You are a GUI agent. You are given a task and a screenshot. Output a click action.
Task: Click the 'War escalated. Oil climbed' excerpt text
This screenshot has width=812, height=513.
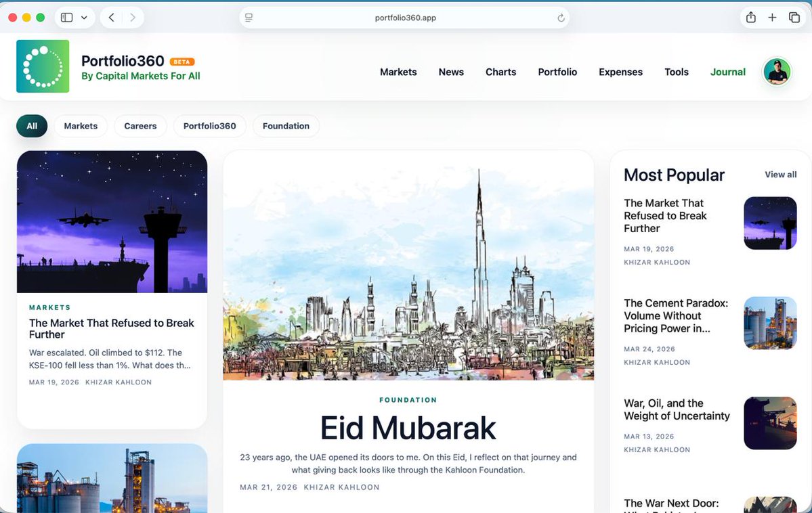pos(109,359)
